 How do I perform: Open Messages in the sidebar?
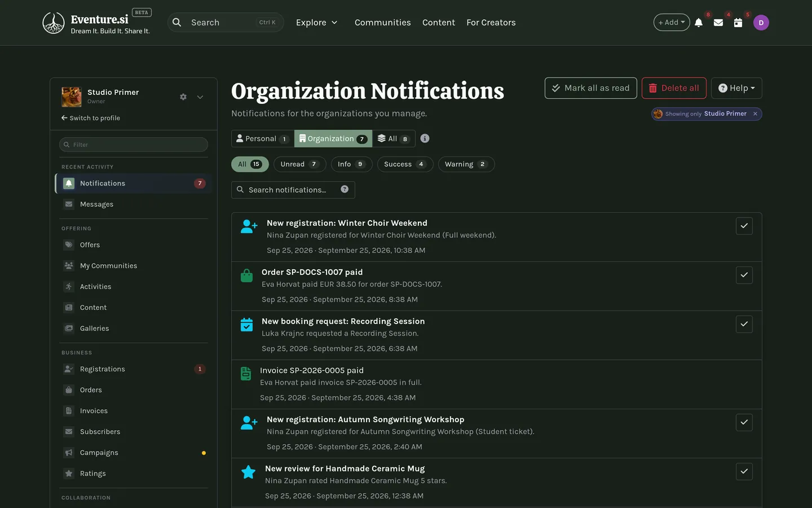click(x=134, y=204)
